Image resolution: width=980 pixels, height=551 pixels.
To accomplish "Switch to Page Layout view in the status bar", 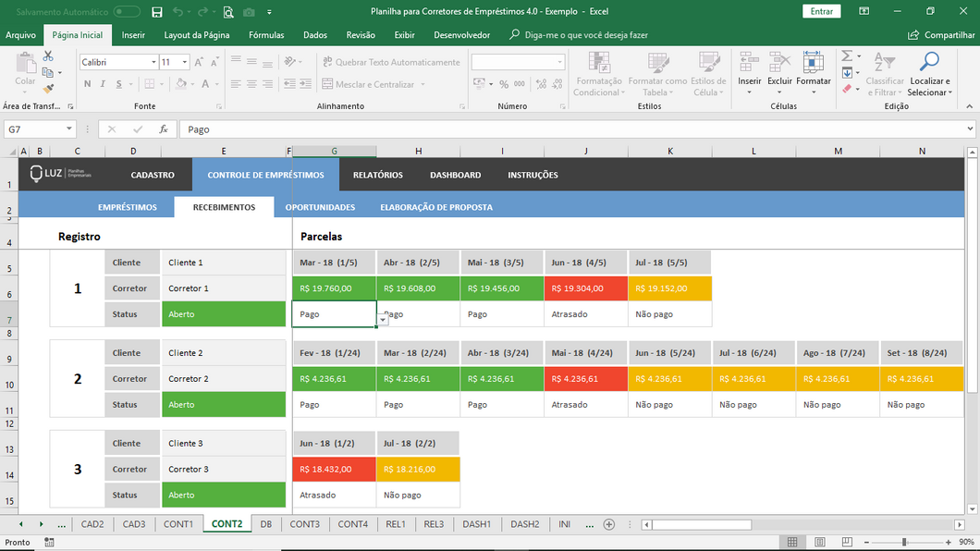I will 819,543.
